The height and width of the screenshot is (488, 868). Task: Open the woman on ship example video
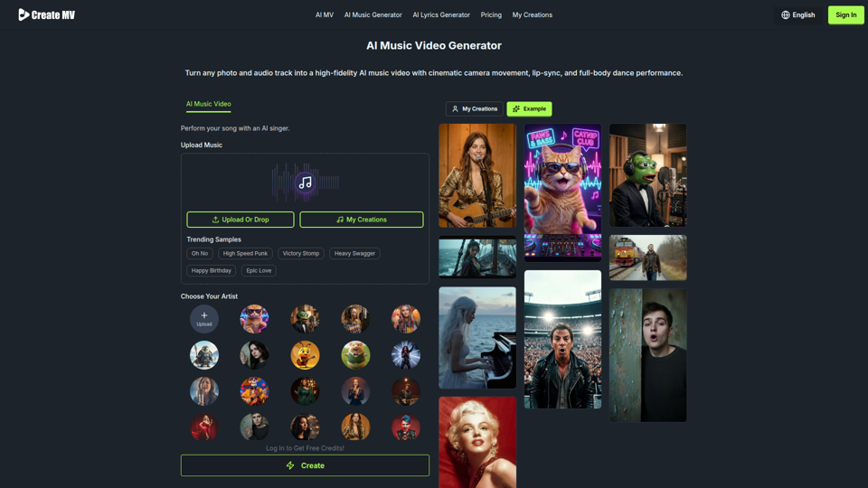[x=477, y=257]
